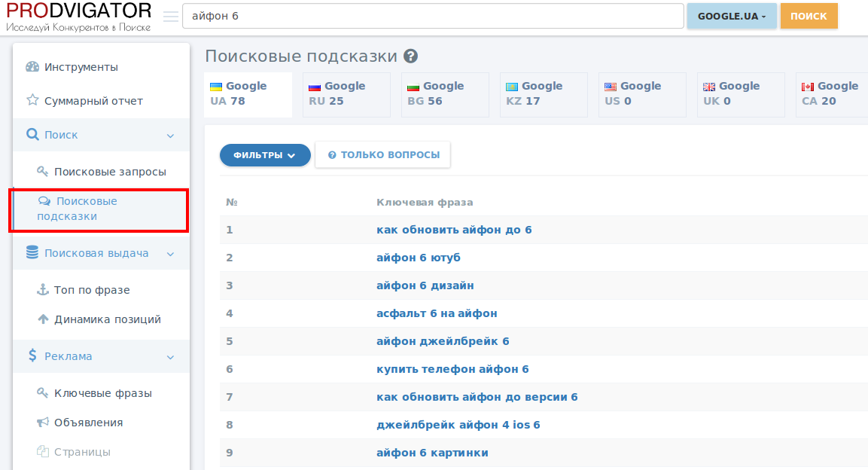Click the Bulgaria flag icon
The width and height of the screenshot is (868, 470).
(x=413, y=87)
